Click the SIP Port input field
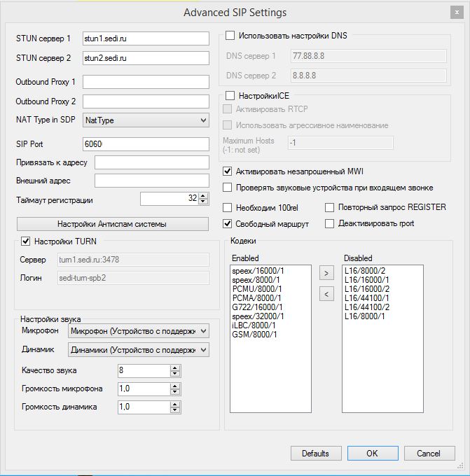Viewport: 470px width, 476px height. coord(146,143)
